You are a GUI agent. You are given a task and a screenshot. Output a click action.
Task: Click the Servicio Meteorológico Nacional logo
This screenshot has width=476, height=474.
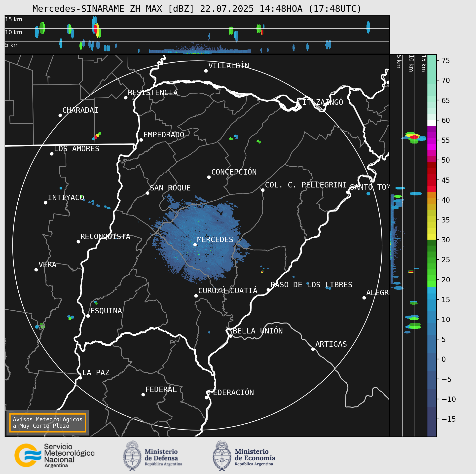pos(54,455)
